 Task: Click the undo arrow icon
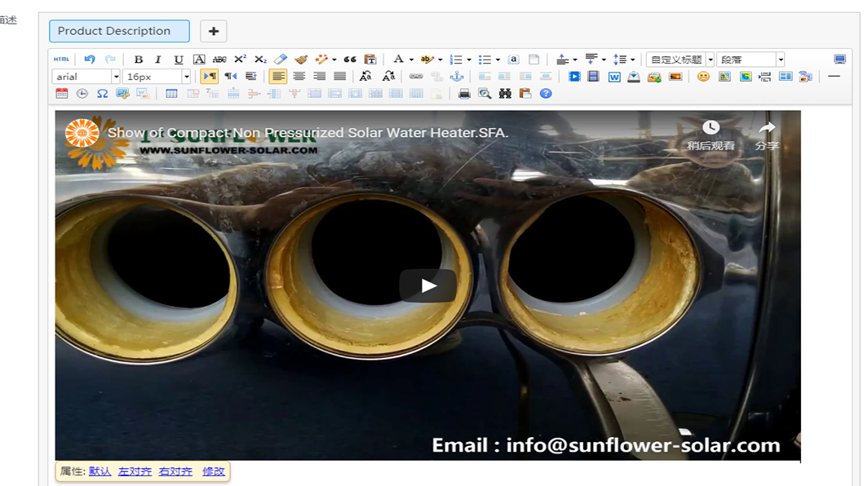[x=90, y=60]
